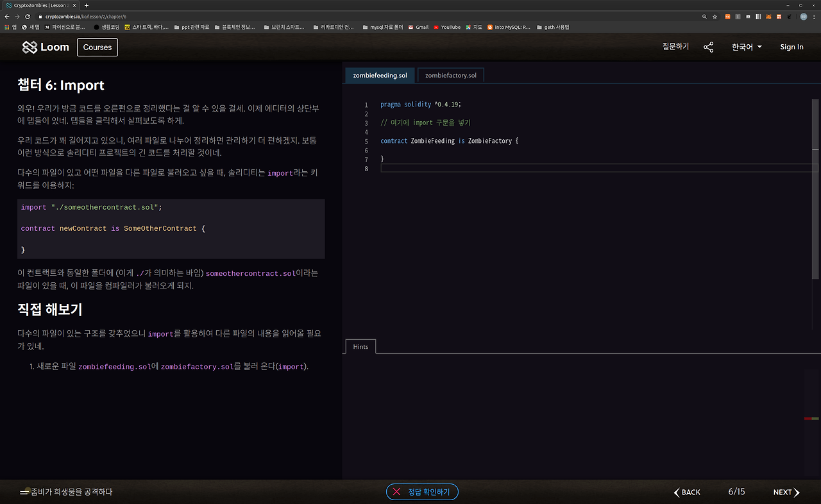Open the geth 사용법 bookmark folder
This screenshot has height=504, width=821.
click(x=552, y=27)
